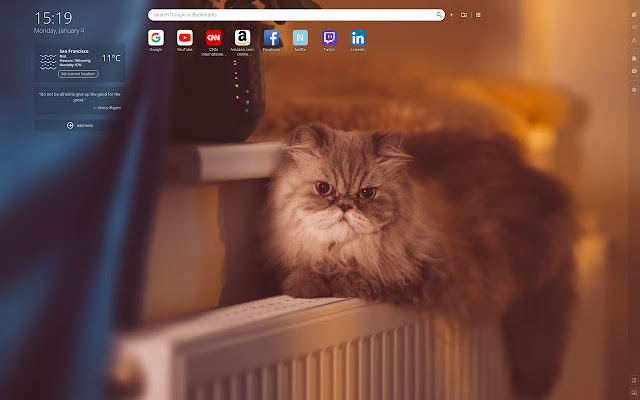The image size is (640, 400).
Task: Open the bookmarks icon in right sidebar
Action: 634,15
